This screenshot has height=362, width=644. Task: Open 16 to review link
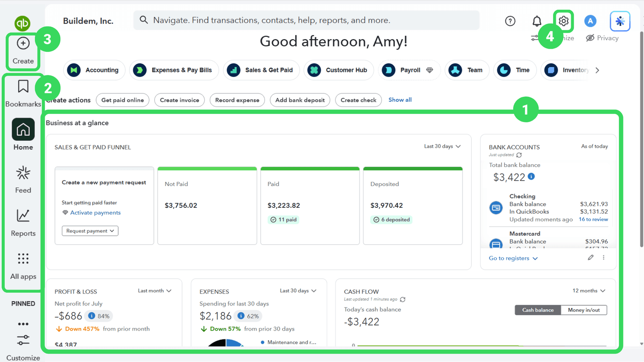pyautogui.click(x=593, y=220)
